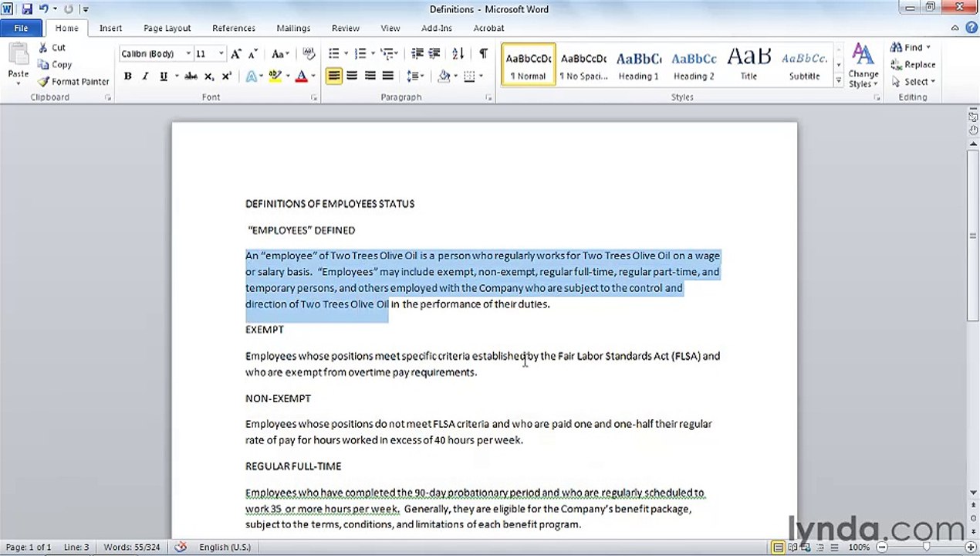Toggle Show/Hide paragraph marks
The width and height of the screenshot is (980, 556).
coord(483,54)
